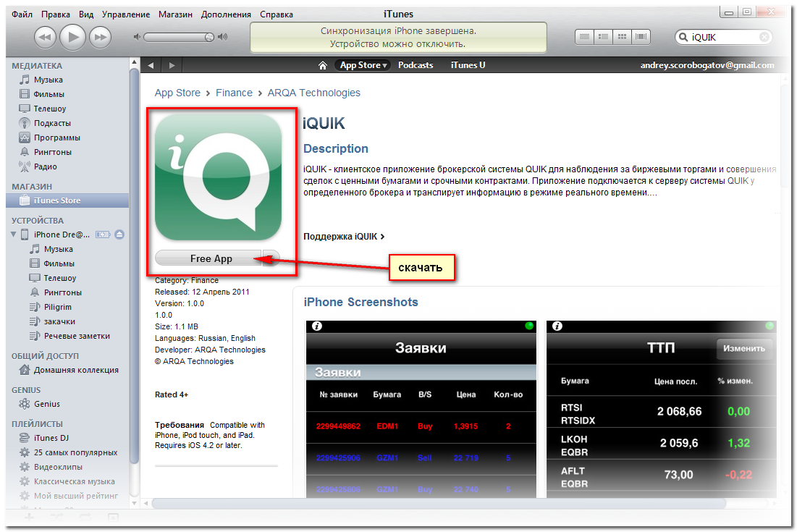The width and height of the screenshot is (797, 532).
Task: Open the Дополнения menu
Action: click(226, 14)
